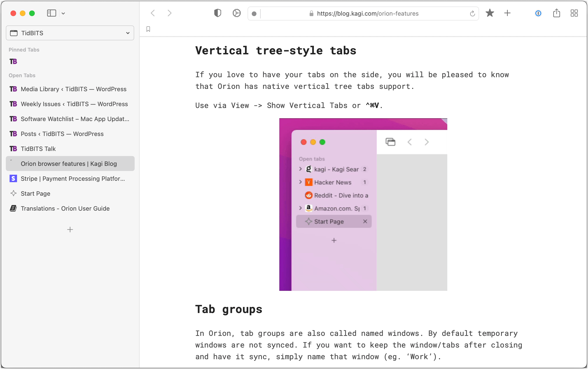
Task: Click the chevron next to the sidebar toggle
Action: (63, 13)
